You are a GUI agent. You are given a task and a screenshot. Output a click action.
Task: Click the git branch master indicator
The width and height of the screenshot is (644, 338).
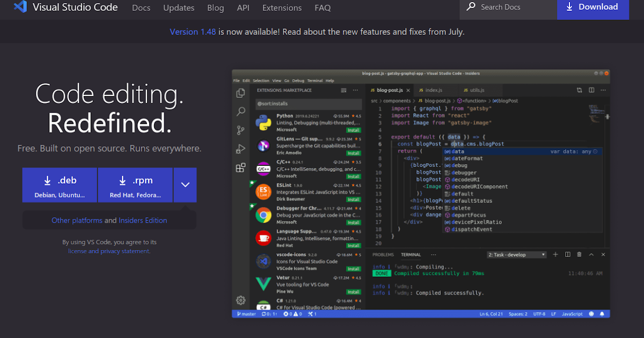[246, 313]
